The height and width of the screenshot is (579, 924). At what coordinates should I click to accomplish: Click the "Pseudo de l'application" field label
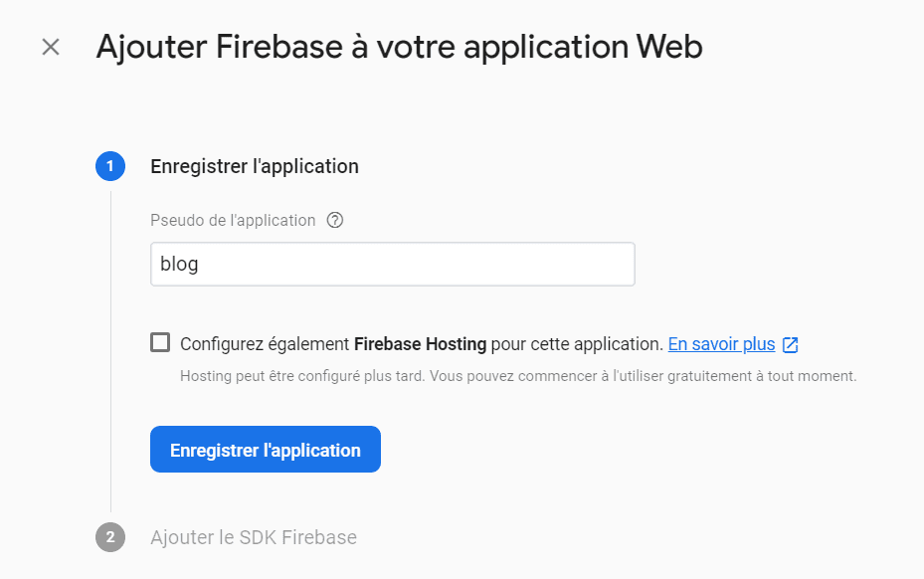[x=233, y=220]
